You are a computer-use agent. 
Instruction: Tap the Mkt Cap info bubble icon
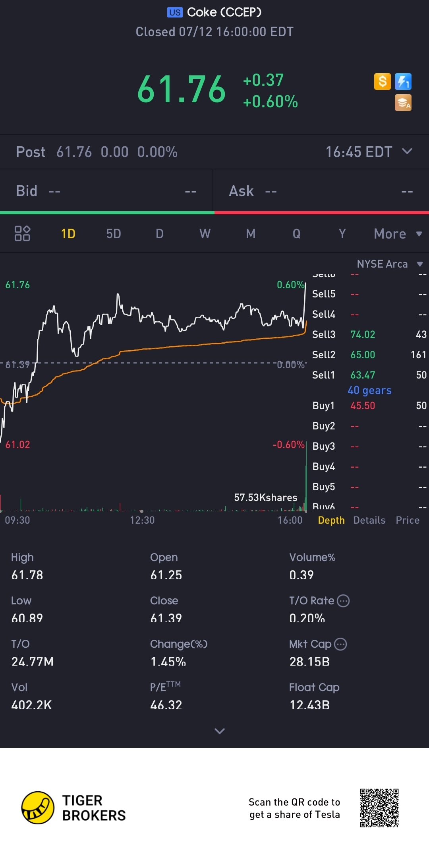(x=340, y=644)
